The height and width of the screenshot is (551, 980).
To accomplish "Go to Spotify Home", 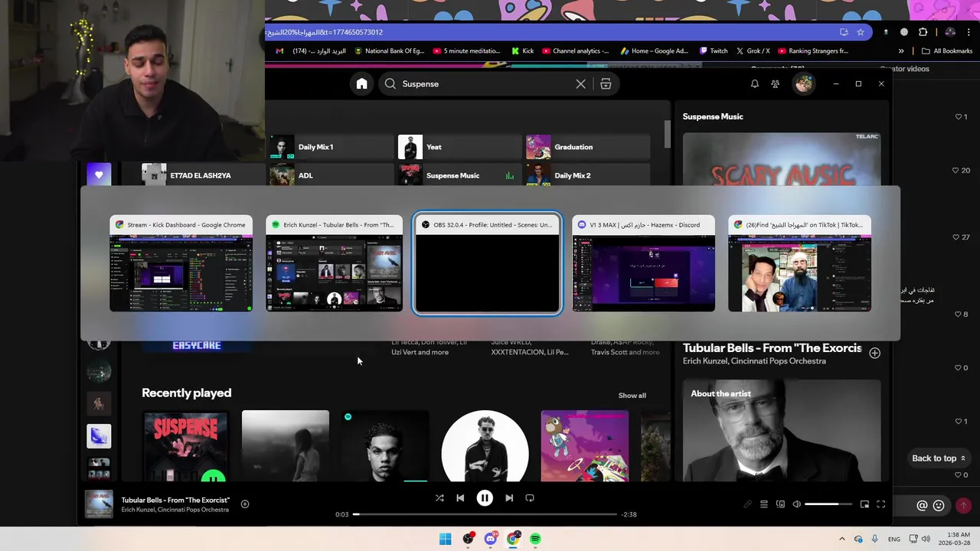I will [362, 84].
